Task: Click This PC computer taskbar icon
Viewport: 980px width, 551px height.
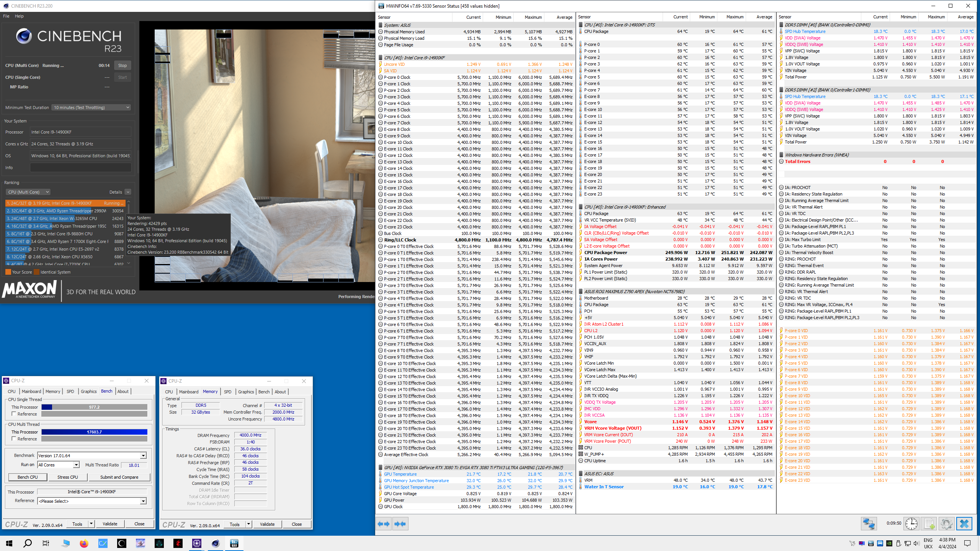Action: pyautogui.click(x=66, y=543)
